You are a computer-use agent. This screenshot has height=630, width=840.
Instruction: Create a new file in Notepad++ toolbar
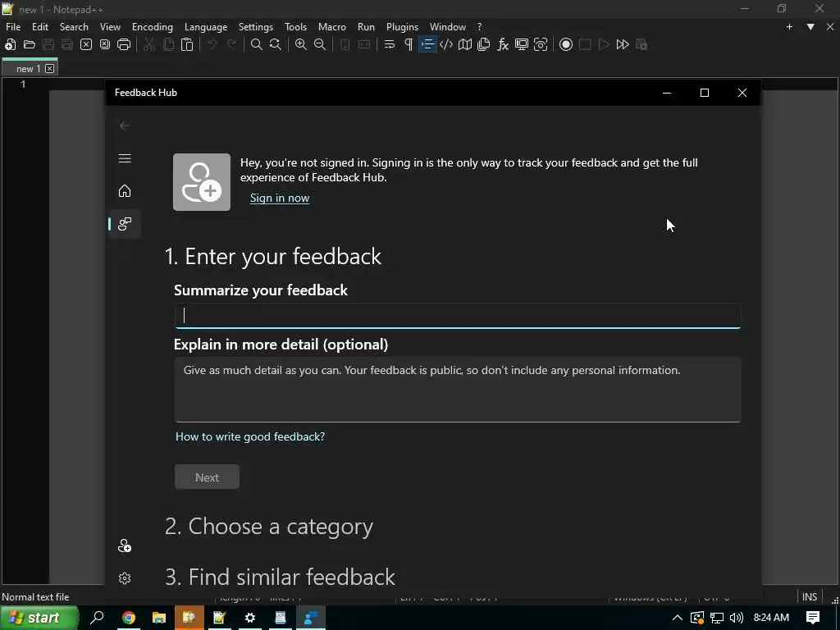(10, 44)
